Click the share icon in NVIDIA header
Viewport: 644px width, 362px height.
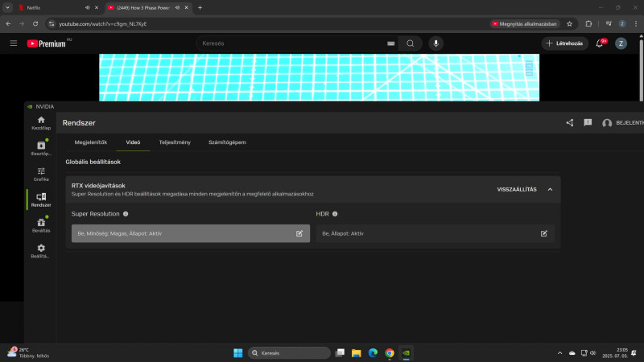[x=570, y=123]
